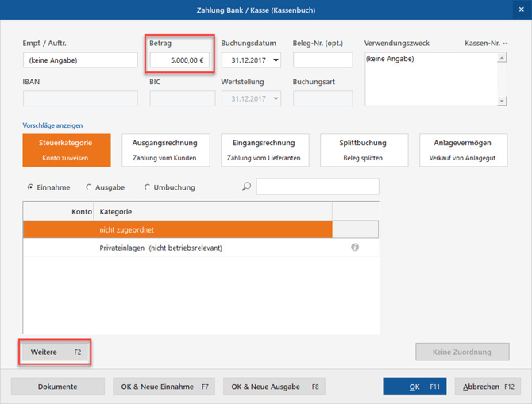Click the Abbrechen button

pyautogui.click(x=488, y=387)
